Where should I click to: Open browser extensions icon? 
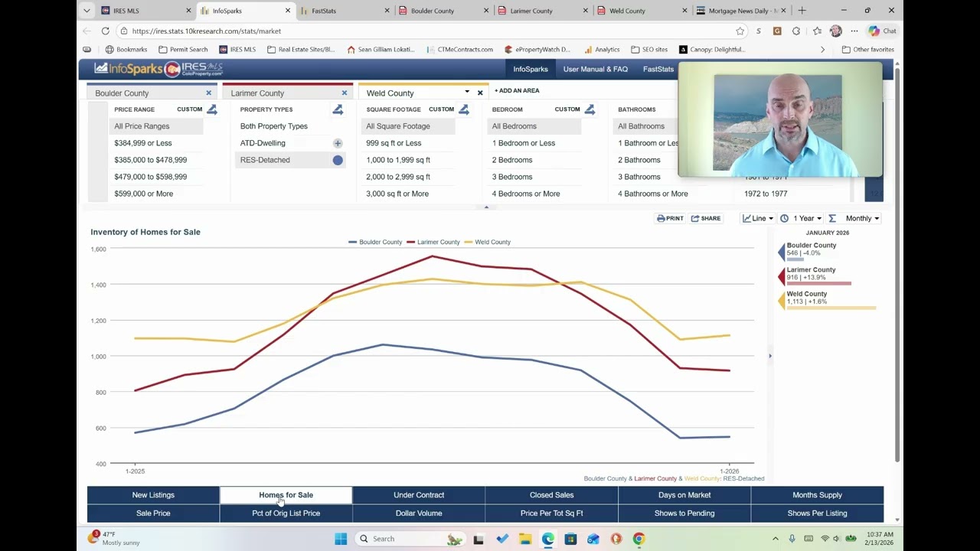(x=796, y=31)
